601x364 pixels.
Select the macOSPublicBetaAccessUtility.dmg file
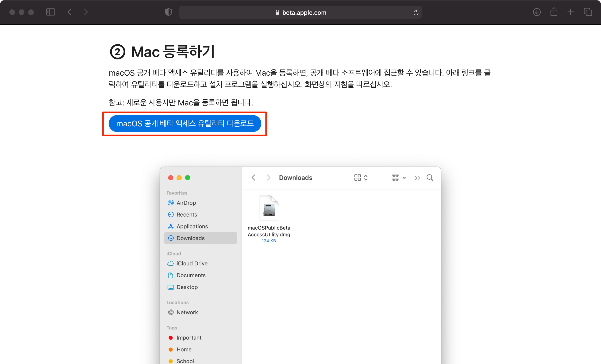click(269, 208)
